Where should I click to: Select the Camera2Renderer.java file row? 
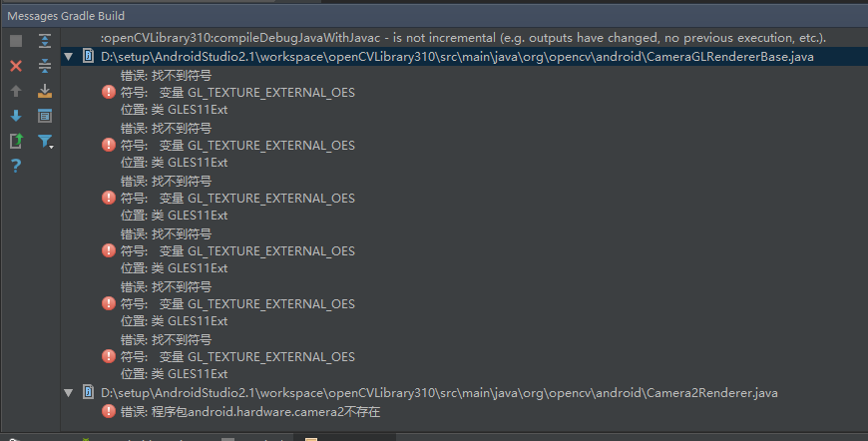[439, 393]
